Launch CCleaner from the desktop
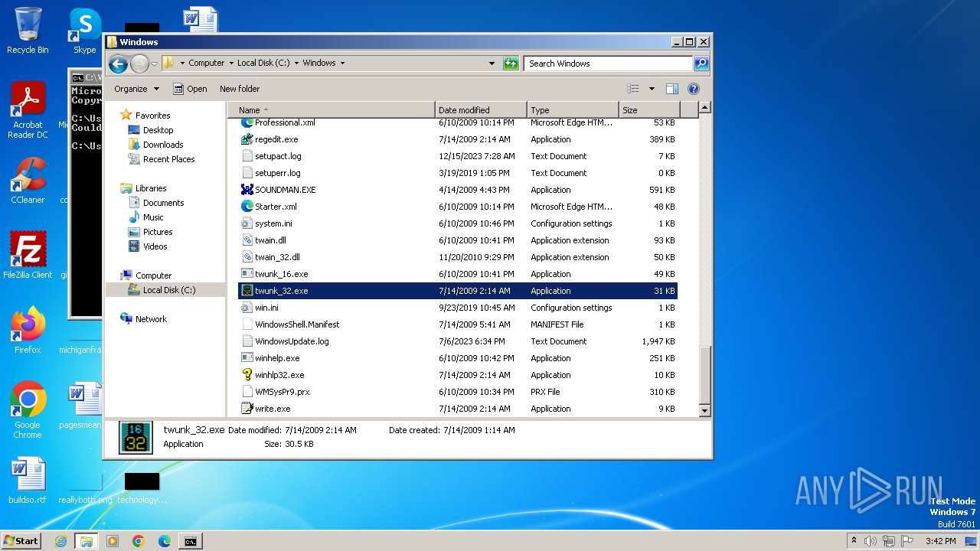Screen dimensions: 980x551 [x=28, y=181]
